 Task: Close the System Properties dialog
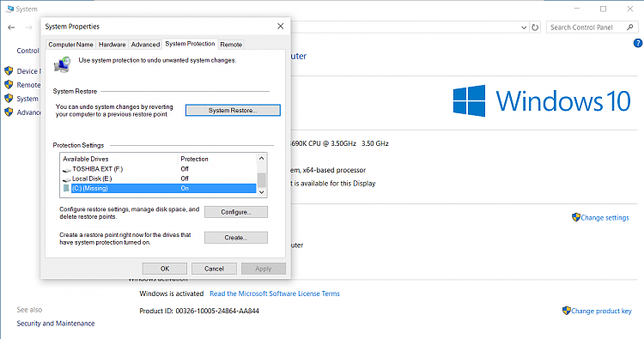click(x=281, y=27)
